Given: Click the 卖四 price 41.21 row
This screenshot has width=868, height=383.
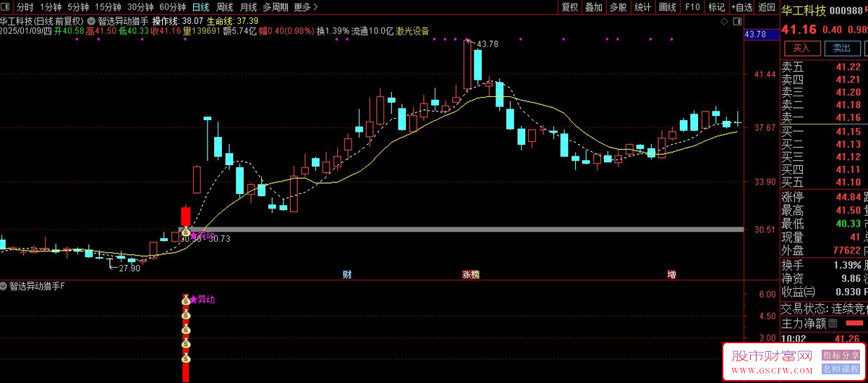Looking at the screenshot, I should pos(824,80).
